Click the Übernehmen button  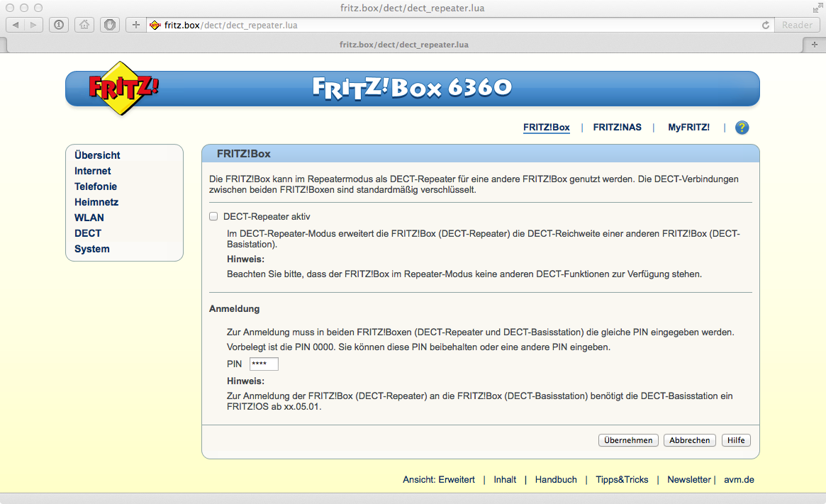pyautogui.click(x=628, y=440)
